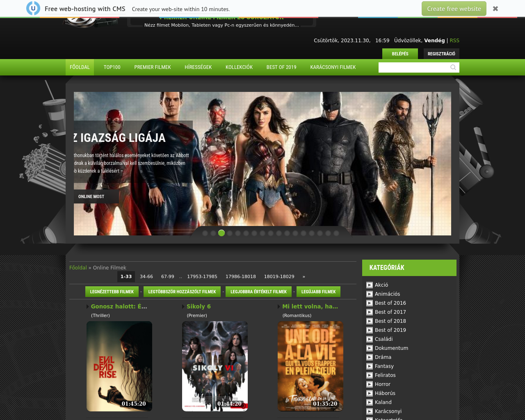Click the uCoz logo icon in the top banner
This screenshot has width=525, height=420.
click(33, 8)
